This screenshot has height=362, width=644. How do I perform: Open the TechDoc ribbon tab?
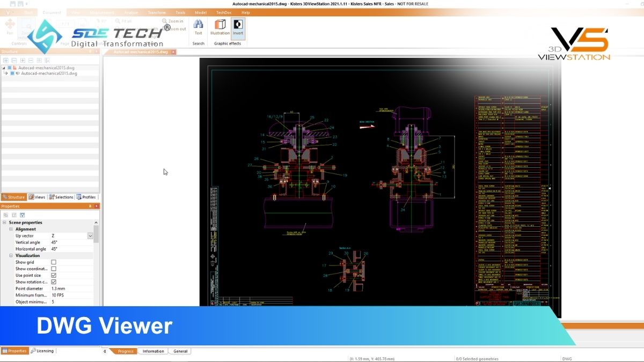click(x=224, y=12)
